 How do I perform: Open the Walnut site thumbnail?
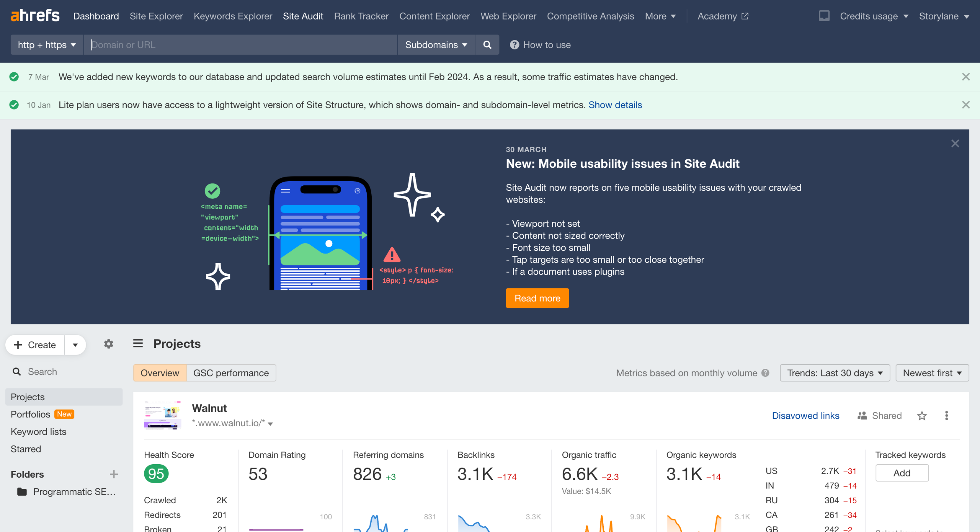coord(162,415)
